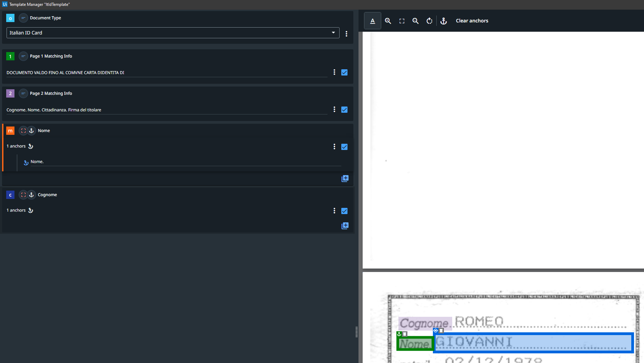Click the 'Page 1 Matching Info' heading

tap(51, 56)
